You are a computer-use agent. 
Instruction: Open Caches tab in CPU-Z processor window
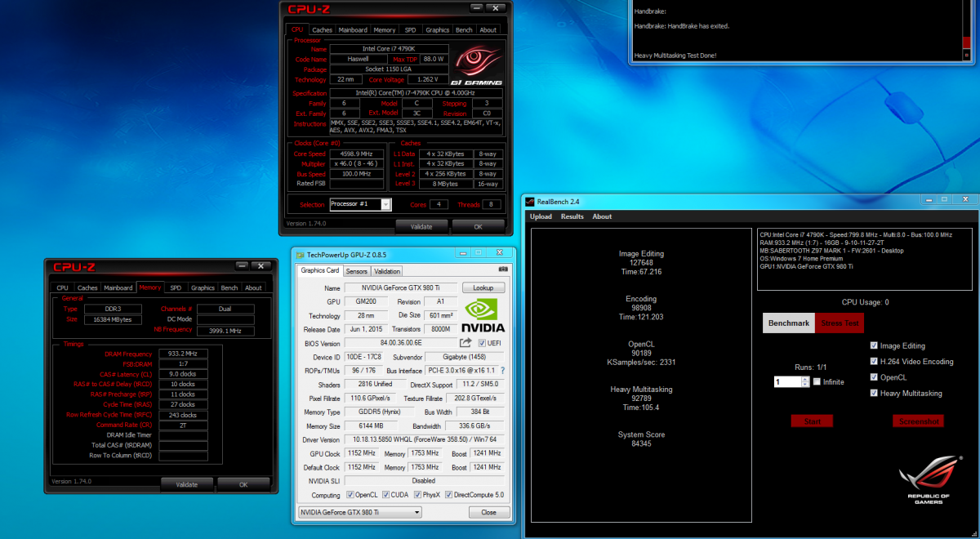[x=323, y=29]
